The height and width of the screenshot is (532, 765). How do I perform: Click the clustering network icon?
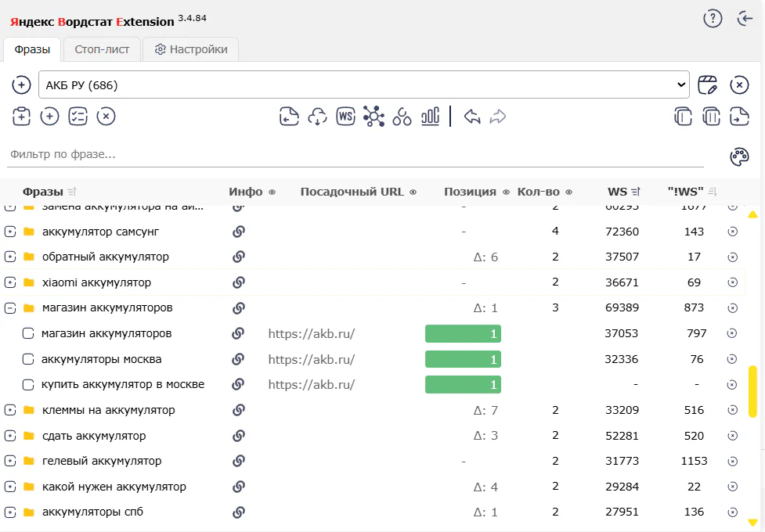coord(373,117)
